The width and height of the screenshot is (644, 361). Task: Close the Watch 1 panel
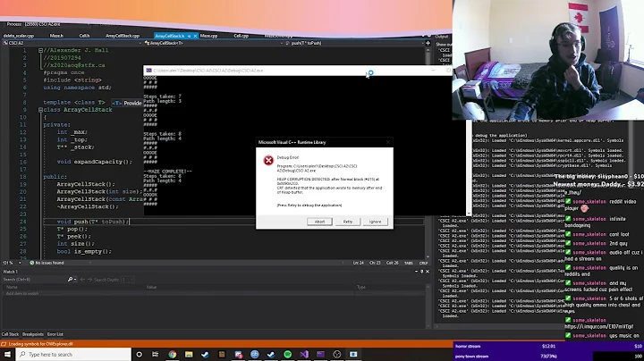point(428,272)
